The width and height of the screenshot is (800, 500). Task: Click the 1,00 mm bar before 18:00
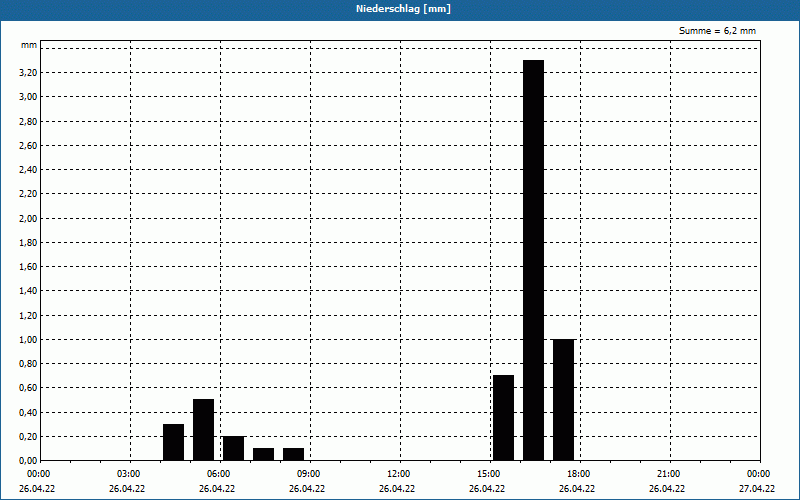(x=563, y=400)
